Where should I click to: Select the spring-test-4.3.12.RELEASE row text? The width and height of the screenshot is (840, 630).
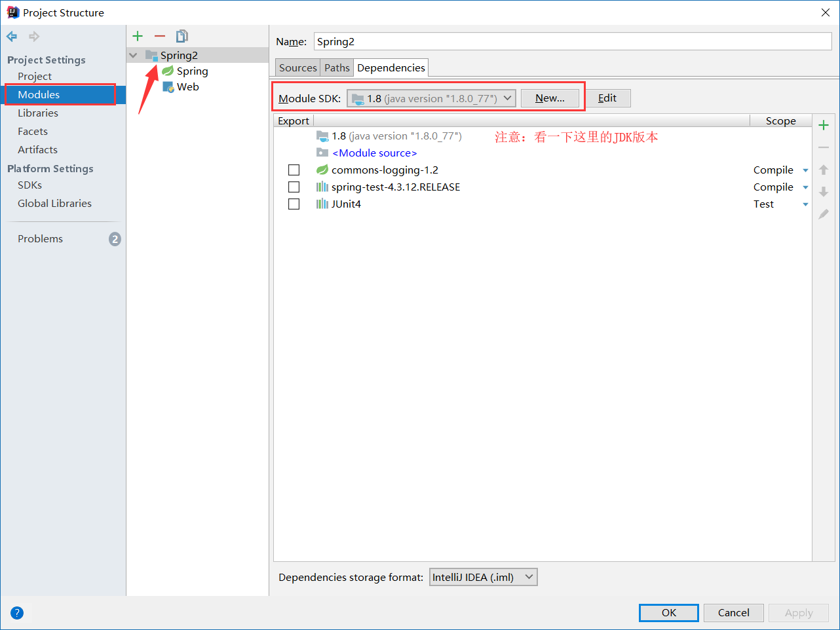pyautogui.click(x=396, y=187)
